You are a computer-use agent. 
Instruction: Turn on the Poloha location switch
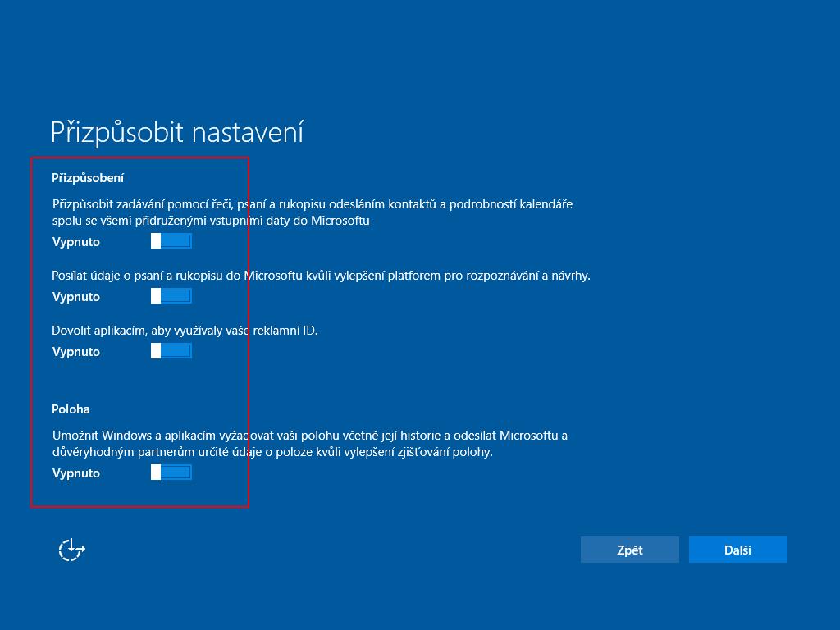tap(171, 472)
